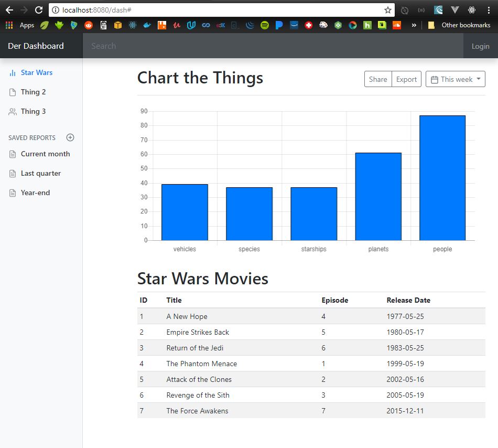The image size is (498, 448).
Task: Open the edX bookmark
Action: (220, 25)
